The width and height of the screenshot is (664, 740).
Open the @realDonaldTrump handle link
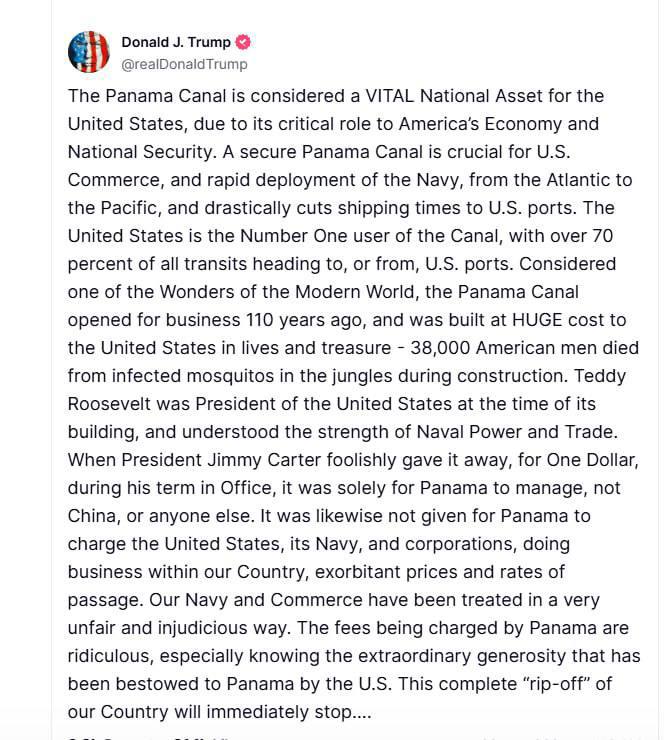pos(184,64)
